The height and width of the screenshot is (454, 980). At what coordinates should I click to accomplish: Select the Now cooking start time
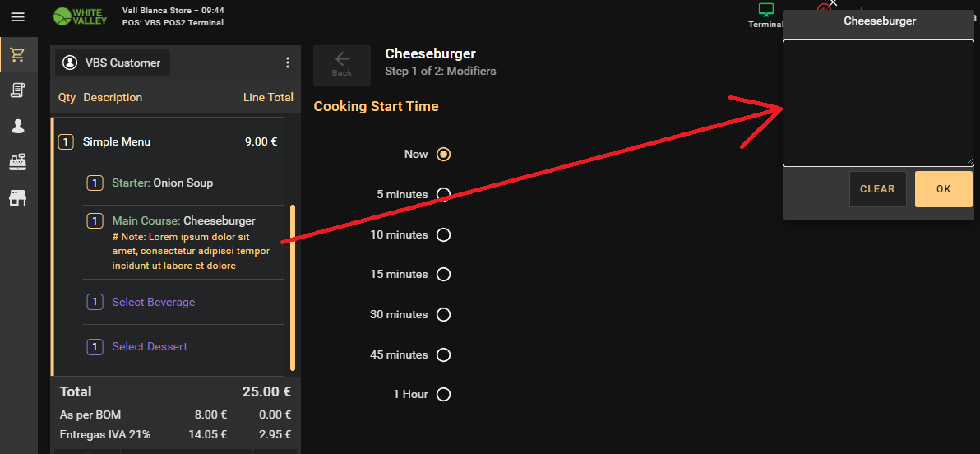(x=444, y=154)
